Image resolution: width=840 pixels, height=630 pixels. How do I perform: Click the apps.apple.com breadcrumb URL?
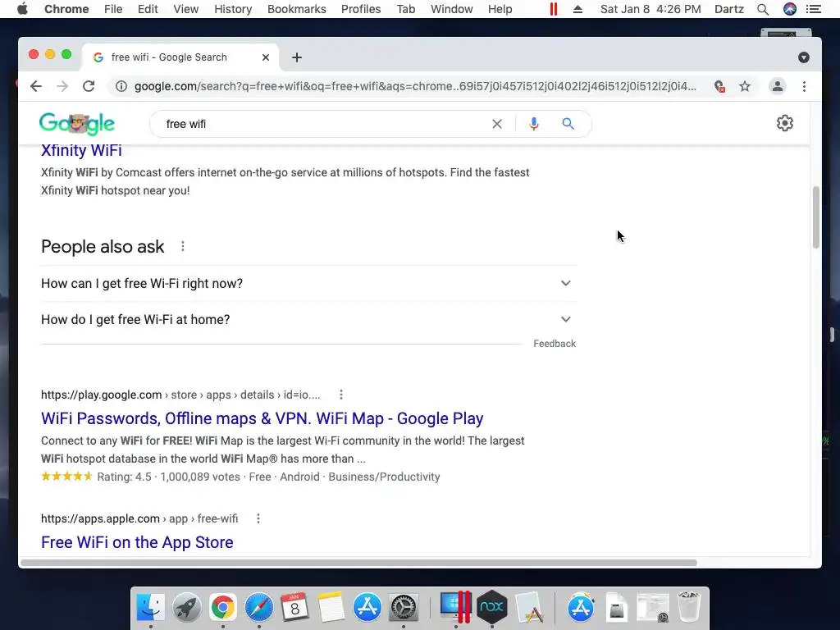(139, 518)
